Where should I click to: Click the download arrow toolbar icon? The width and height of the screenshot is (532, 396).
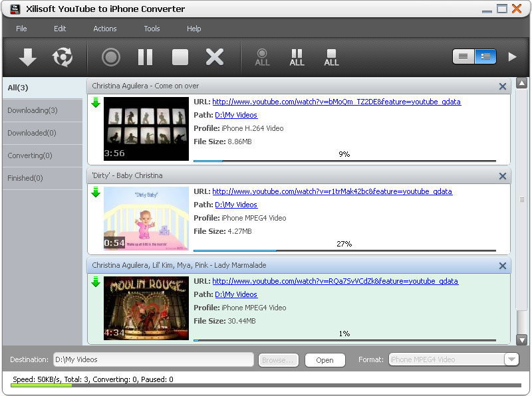[x=27, y=57]
